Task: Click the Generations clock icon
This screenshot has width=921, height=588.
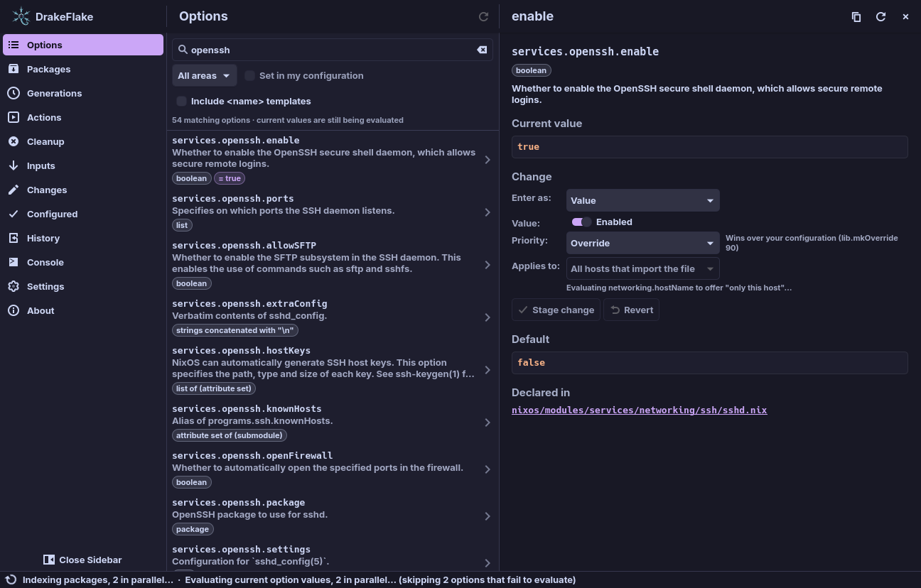Action: coord(14,93)
